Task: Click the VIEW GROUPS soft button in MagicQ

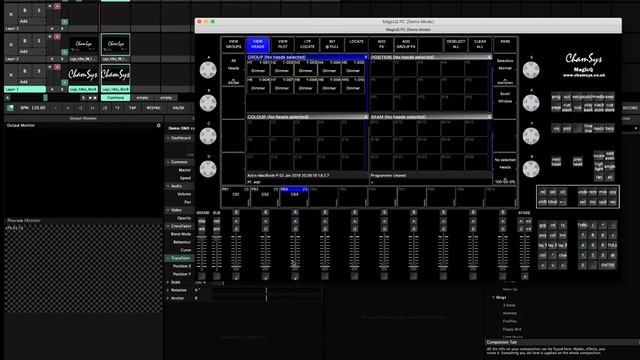Action: (233, 44)
